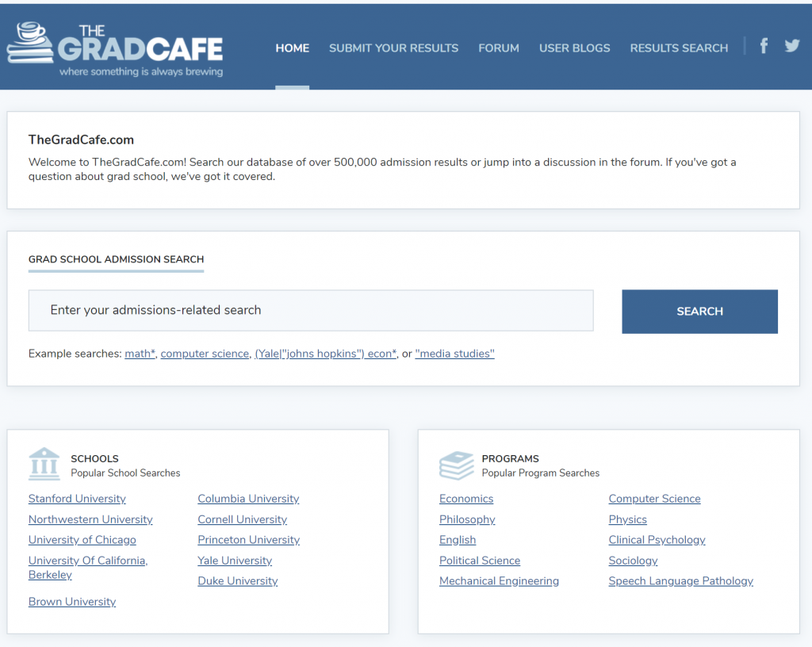Open Brown University search results
The height and width of the screenshot is (647, 812).
(72, 602)
